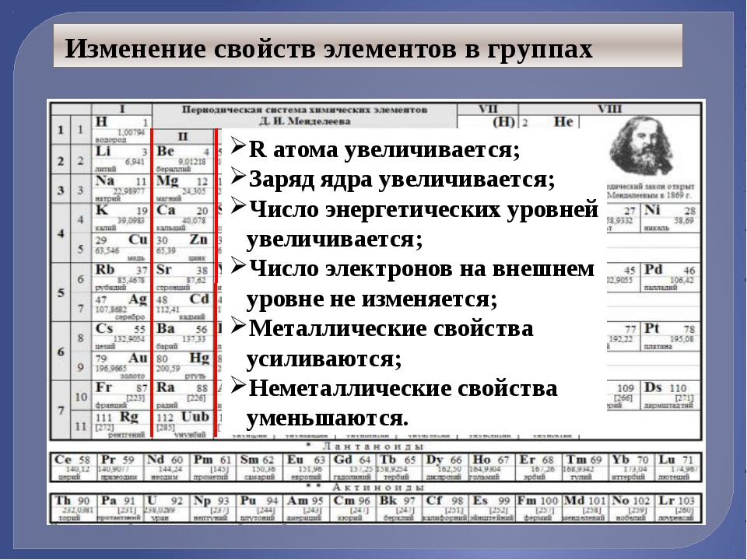The width and height of the screenshot is (747, 560).
Task: Select the barium cell 'Ba 56'
Action: [x=184, y=336]
